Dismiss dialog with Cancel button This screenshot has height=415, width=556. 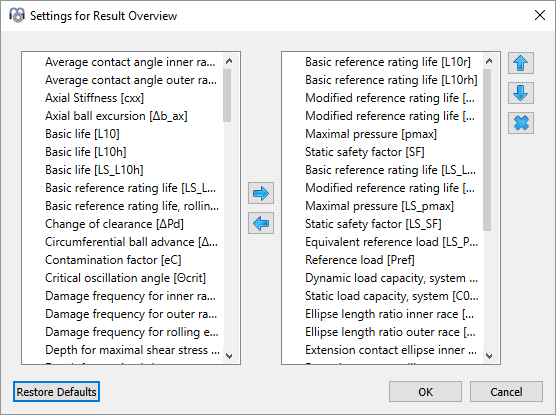click(x=506, y=392)
